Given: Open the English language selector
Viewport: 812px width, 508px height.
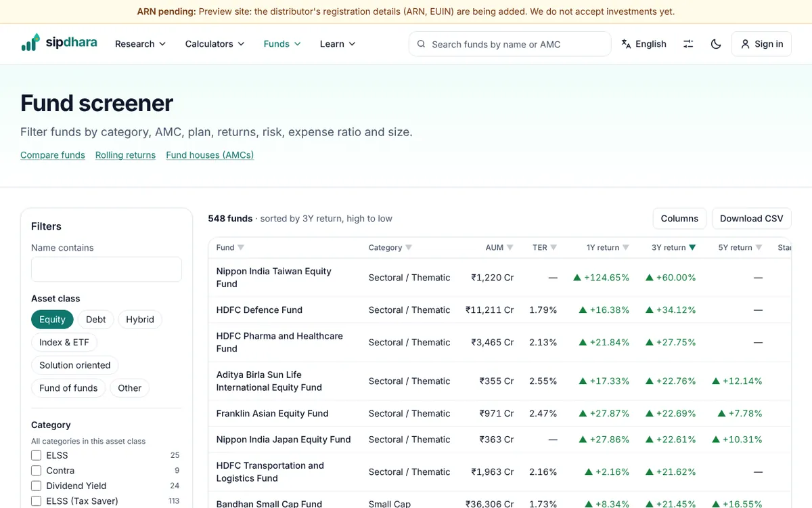Looking at the screenshot, I should tap(644, 44).
